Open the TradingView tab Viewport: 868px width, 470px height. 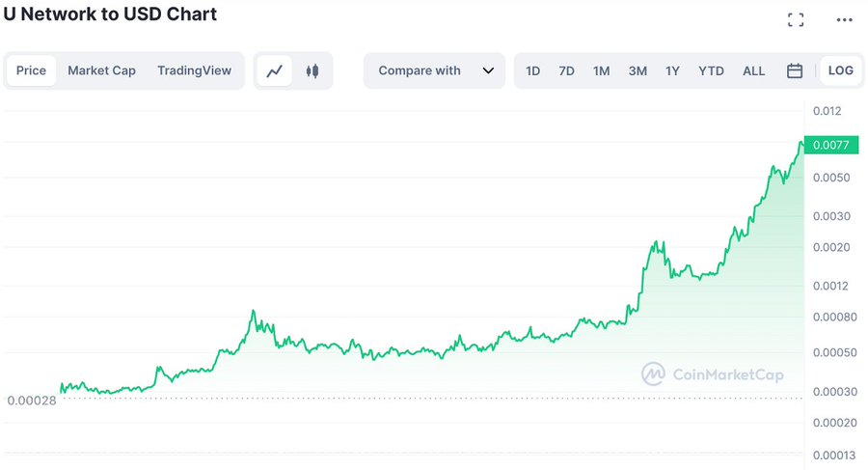tap(194, 71)
